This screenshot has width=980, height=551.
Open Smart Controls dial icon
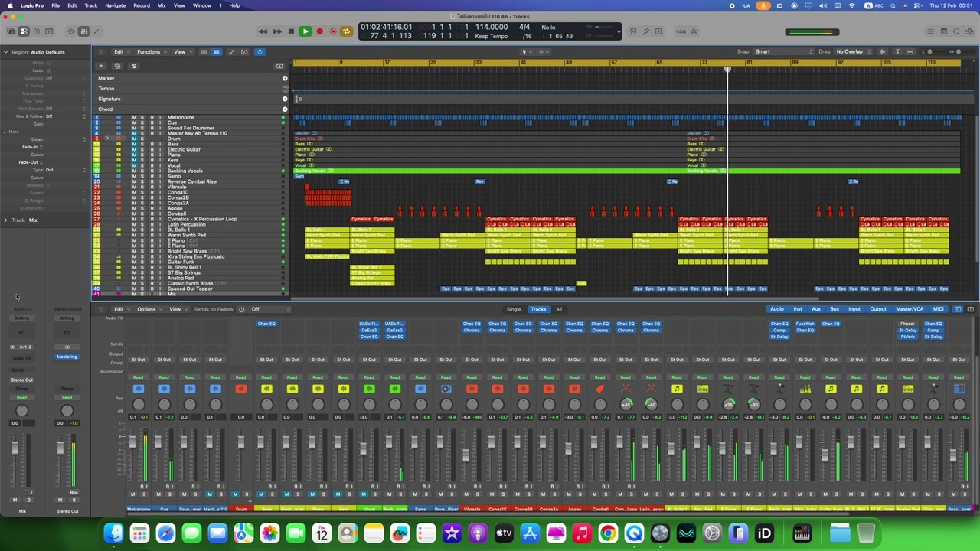point(71,31)
